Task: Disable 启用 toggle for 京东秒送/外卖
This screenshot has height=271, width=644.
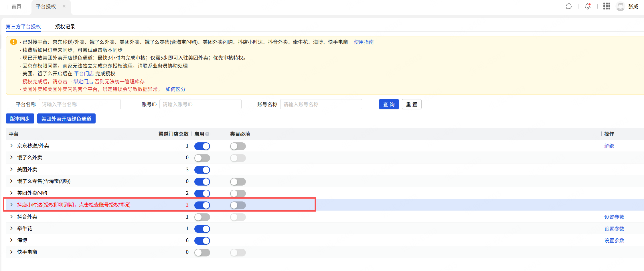Action: coord(202,146)
